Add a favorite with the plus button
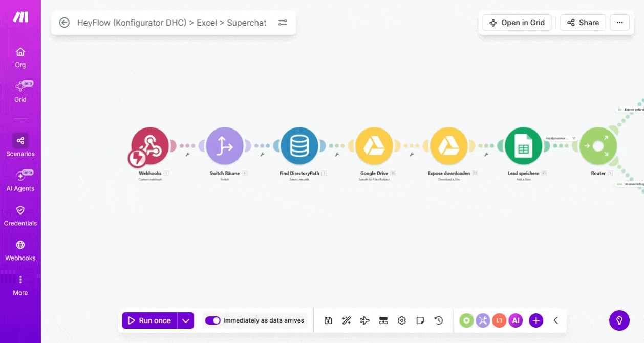Image resolution: width=644 pixels, height=343 pixels. [536, 320]
